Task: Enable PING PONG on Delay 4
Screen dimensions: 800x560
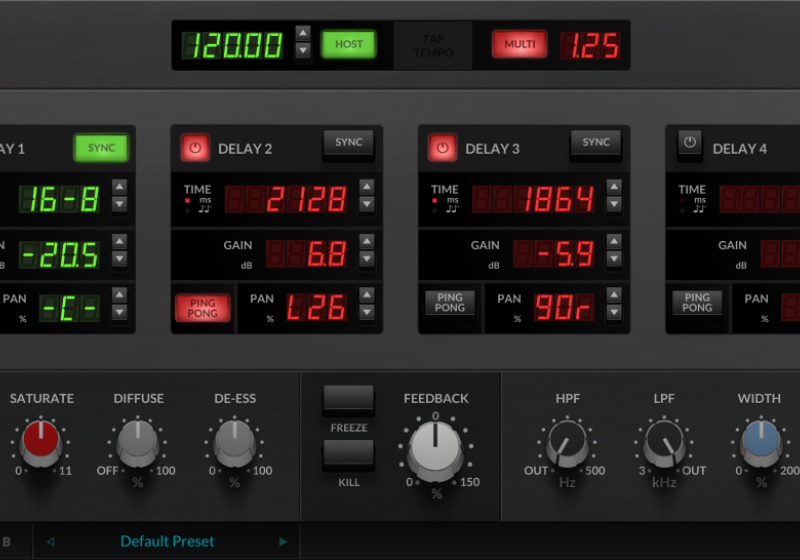Action: 697,302
